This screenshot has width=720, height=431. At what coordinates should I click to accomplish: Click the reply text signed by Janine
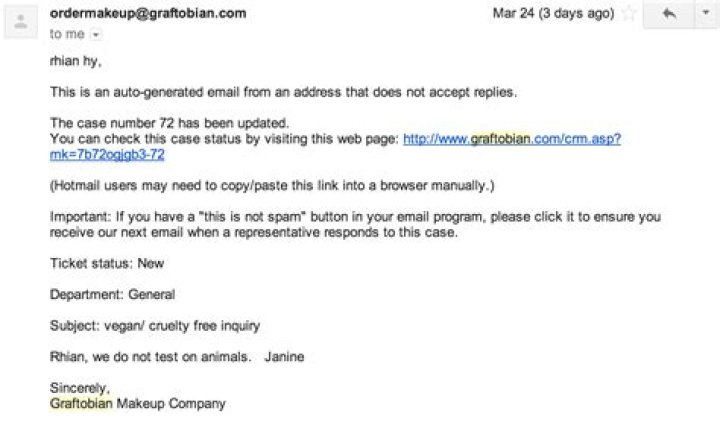[x=177, y=357]
